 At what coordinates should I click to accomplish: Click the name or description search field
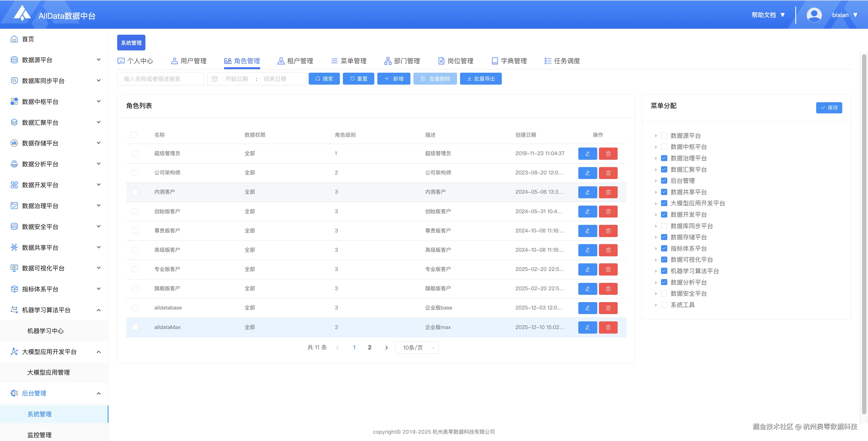[160, 79]
